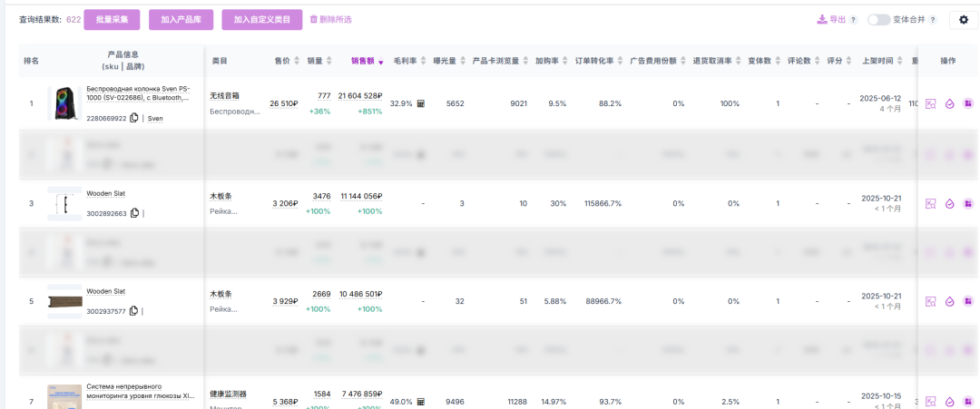Copy SKU 2280669922 with copy icon
980x409 pixels.
134,118
